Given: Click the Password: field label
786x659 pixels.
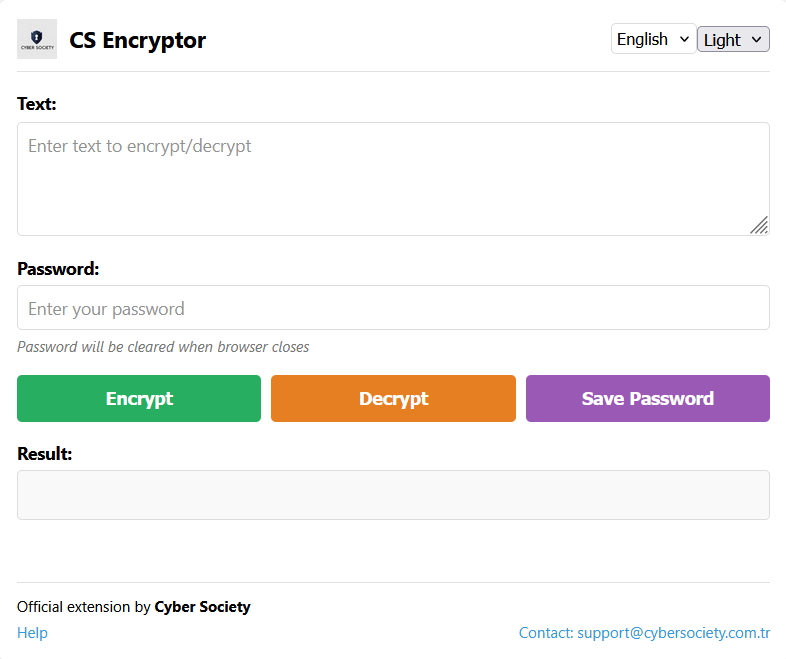Looking at the screenshot, I should pos(58,269).
